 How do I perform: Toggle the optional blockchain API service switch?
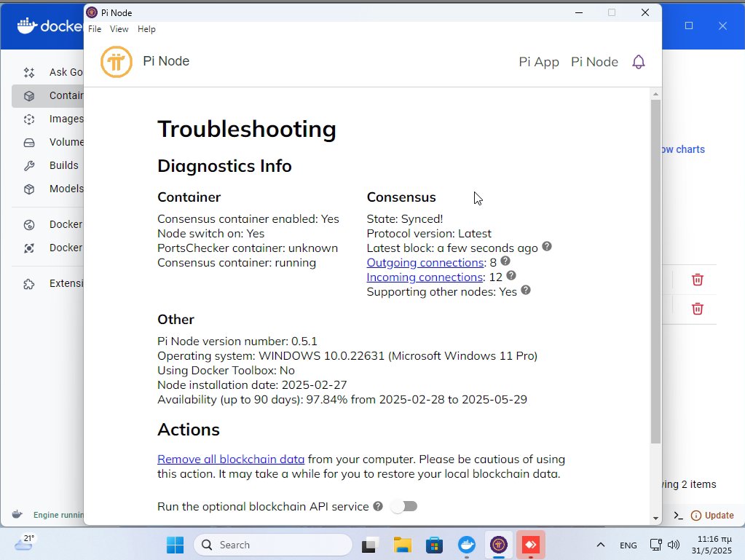[x=404, y=506]
